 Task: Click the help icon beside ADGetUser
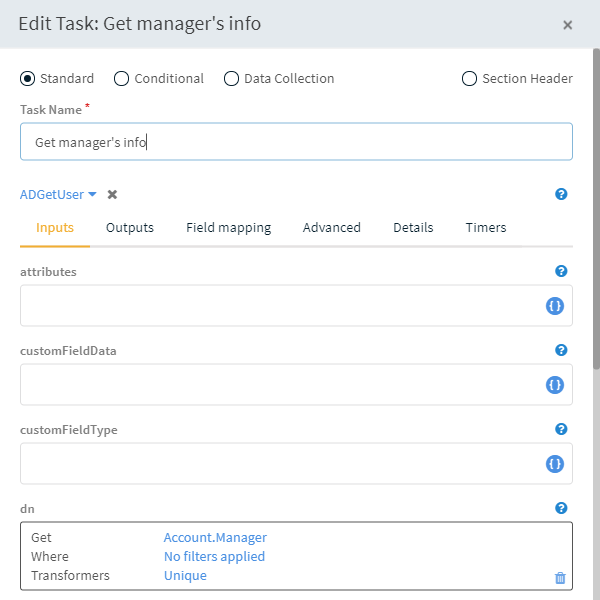coord(561,195)
